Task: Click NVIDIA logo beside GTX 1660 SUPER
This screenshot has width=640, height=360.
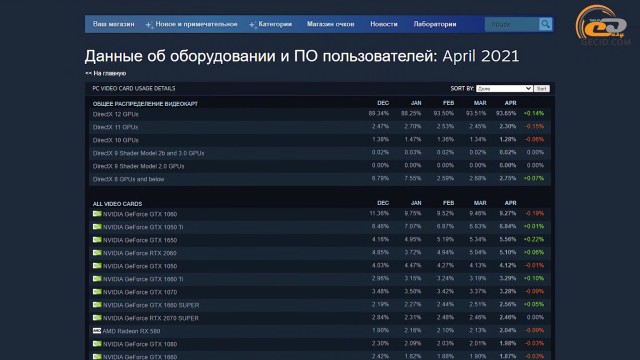Action: [x=97, y=305]
